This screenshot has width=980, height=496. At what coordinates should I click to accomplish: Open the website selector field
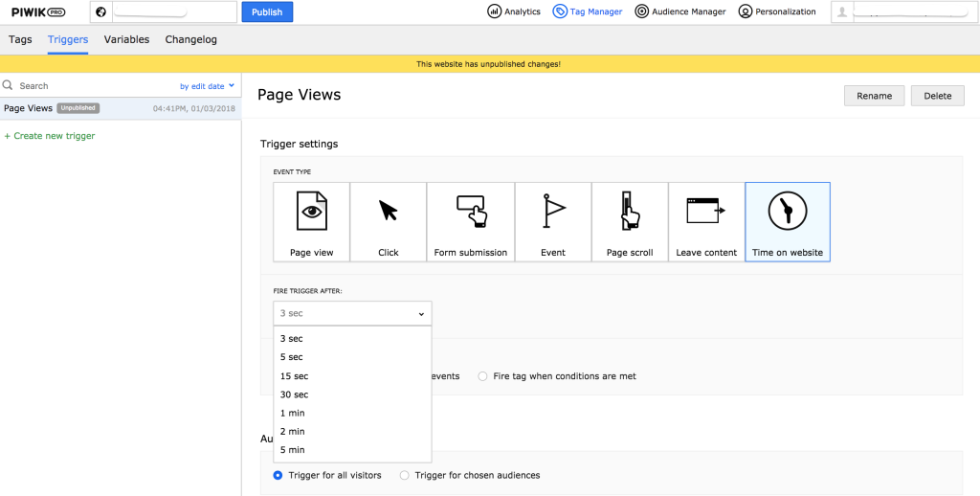click(164, 11)
